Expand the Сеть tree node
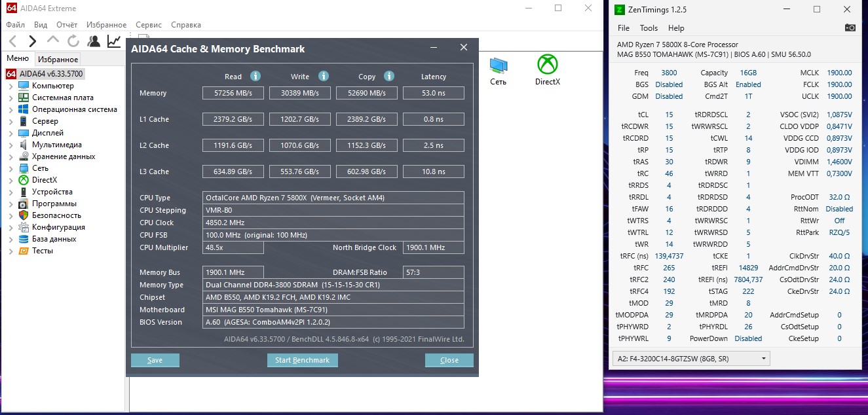Viewport: 868px width, 415px height. (10, 169)
